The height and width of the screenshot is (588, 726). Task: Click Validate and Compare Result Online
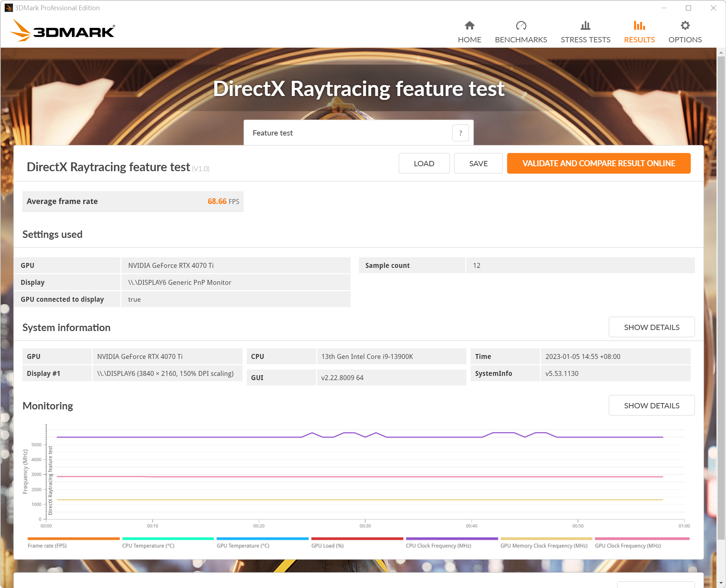[x=599, y=163]
